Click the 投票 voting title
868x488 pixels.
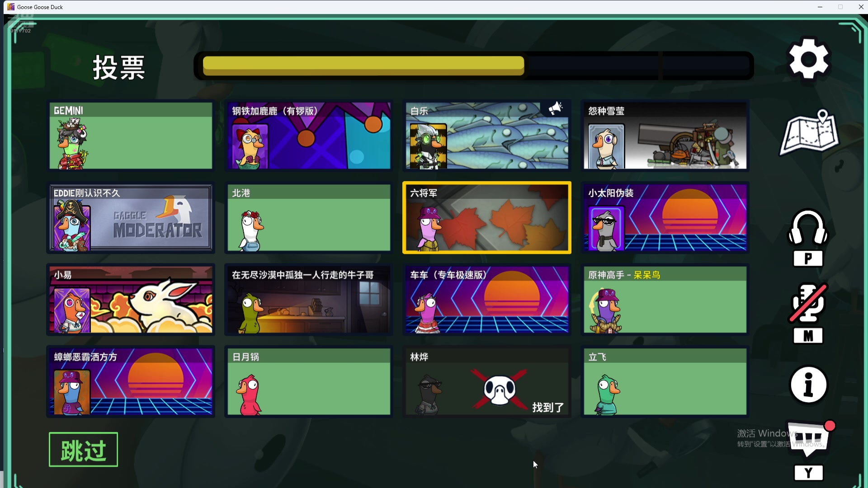click(118, 68)
